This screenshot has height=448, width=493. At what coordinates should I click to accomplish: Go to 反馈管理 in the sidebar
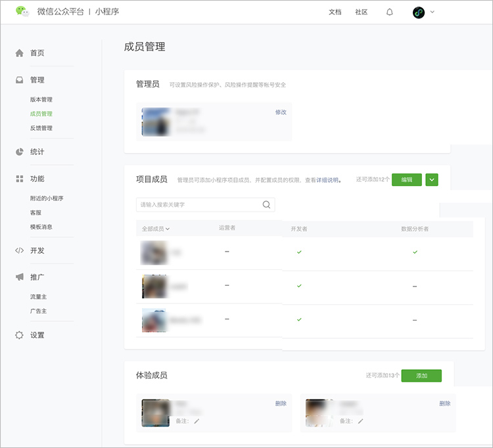[x=41, y=128]
